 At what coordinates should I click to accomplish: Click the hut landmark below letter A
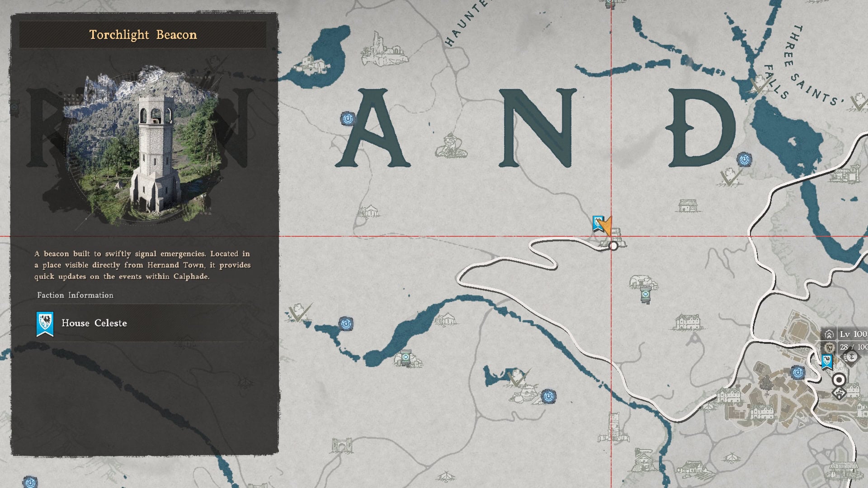[369, 211]
